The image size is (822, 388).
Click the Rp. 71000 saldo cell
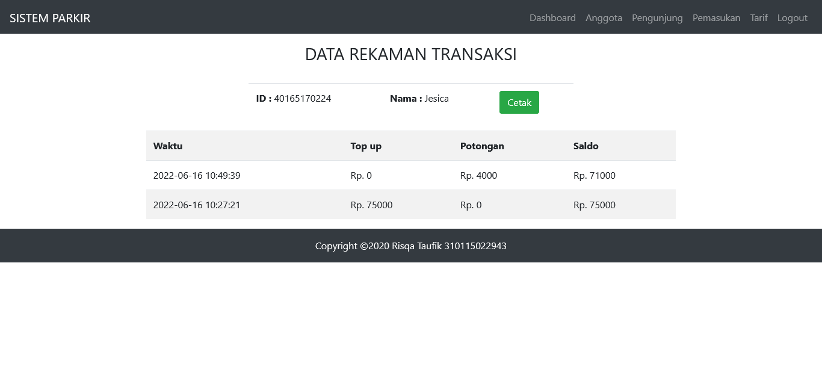pos(594,176)
